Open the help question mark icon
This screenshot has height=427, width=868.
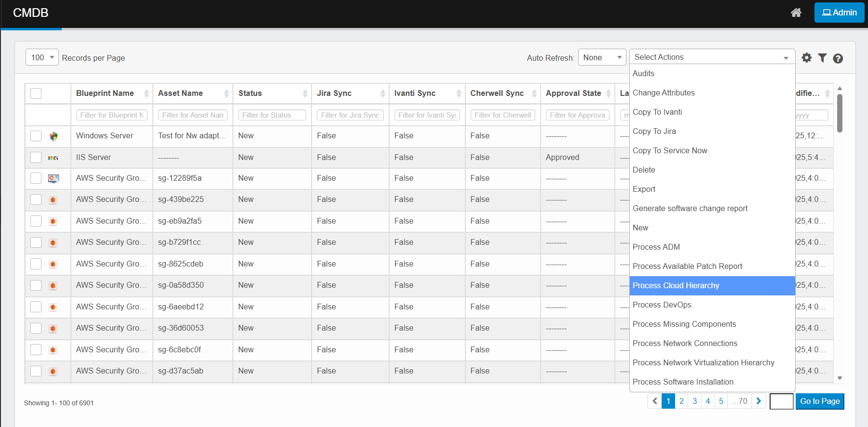point(838,58)
